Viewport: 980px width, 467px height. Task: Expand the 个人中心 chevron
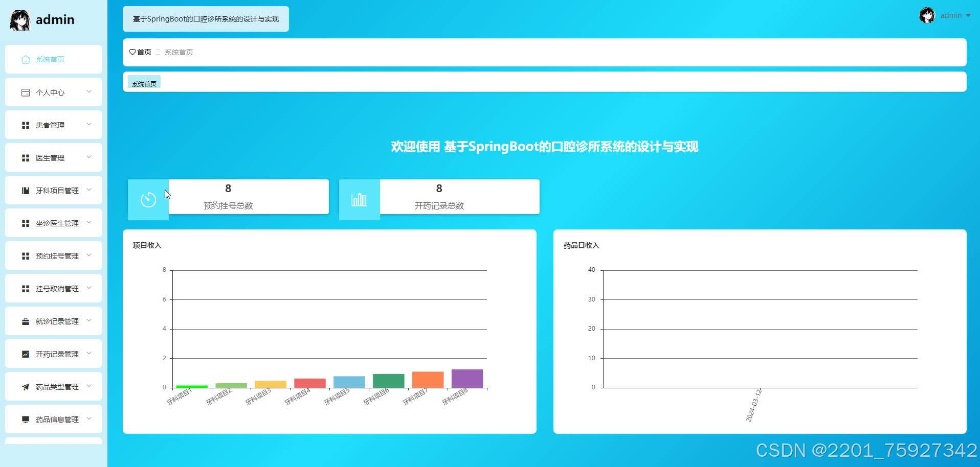pyautogui.click(x=89, y=92)
